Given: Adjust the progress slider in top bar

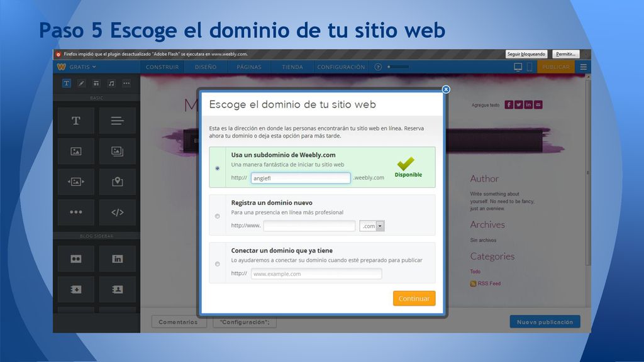Looking at the screenshot, I should (398, 67).
